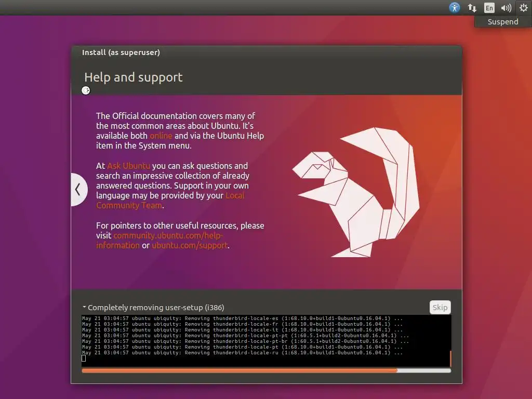Click log line for thunderbird-locale-it
Image resolution: width=532 pixels, height=399 pixels.
pyautogui.click(x=242, y=330)
